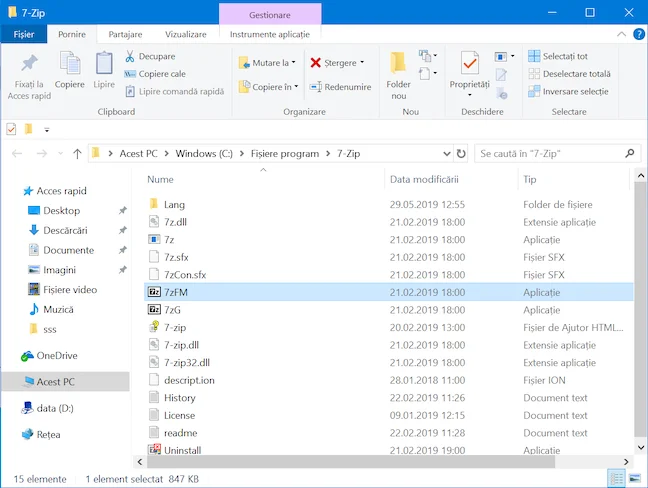Open Proprietăți properties icon
Screen dimensions: 648x488
click(469, 64)
